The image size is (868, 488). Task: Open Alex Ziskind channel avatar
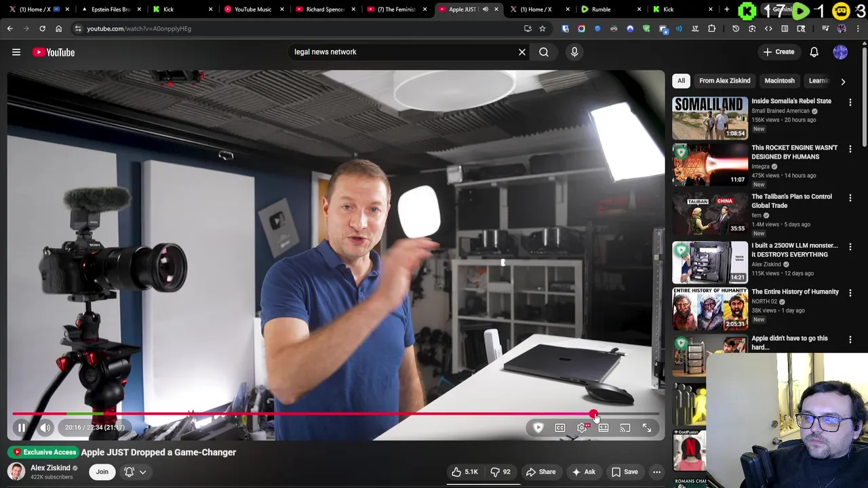[16, 472]
